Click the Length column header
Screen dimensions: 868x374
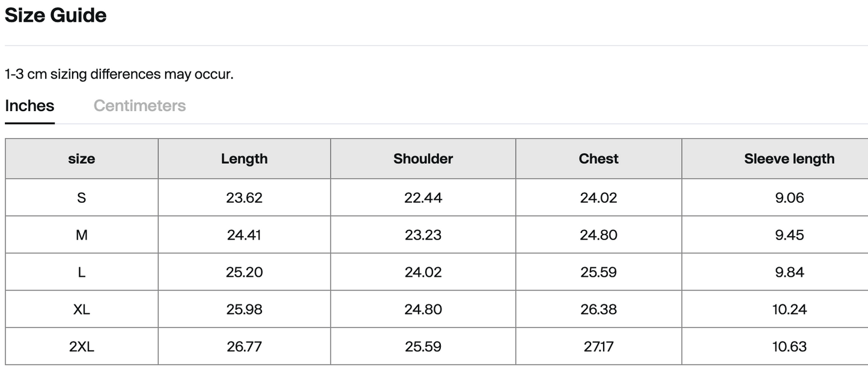point(244,159)
